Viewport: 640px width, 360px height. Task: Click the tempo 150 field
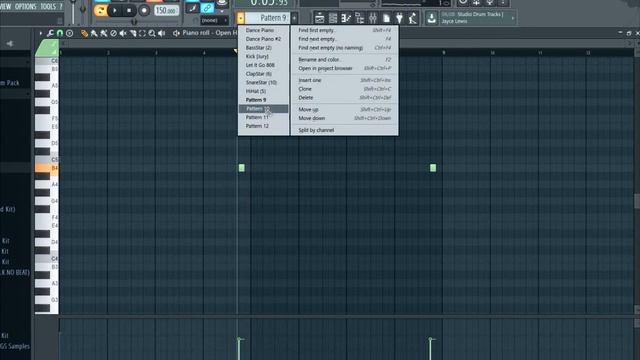point(166,11)
